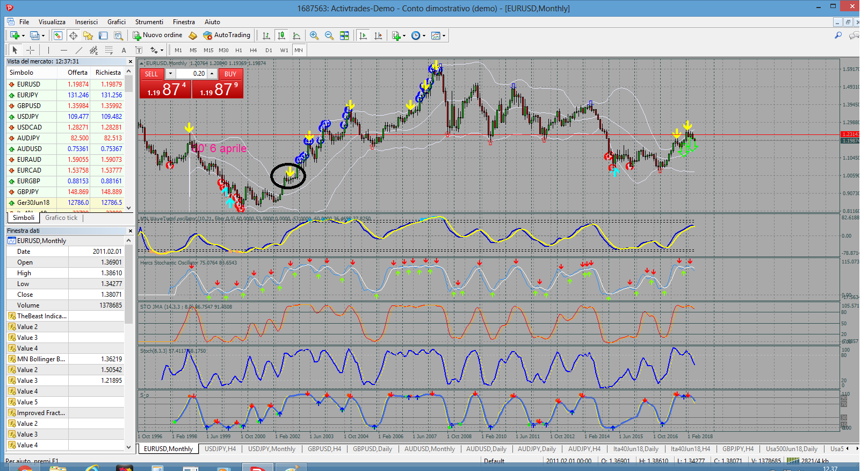Viewport: 868px width, 471px height.
Task: Switch to the M15 timeframe
Action: click(208, 50)
